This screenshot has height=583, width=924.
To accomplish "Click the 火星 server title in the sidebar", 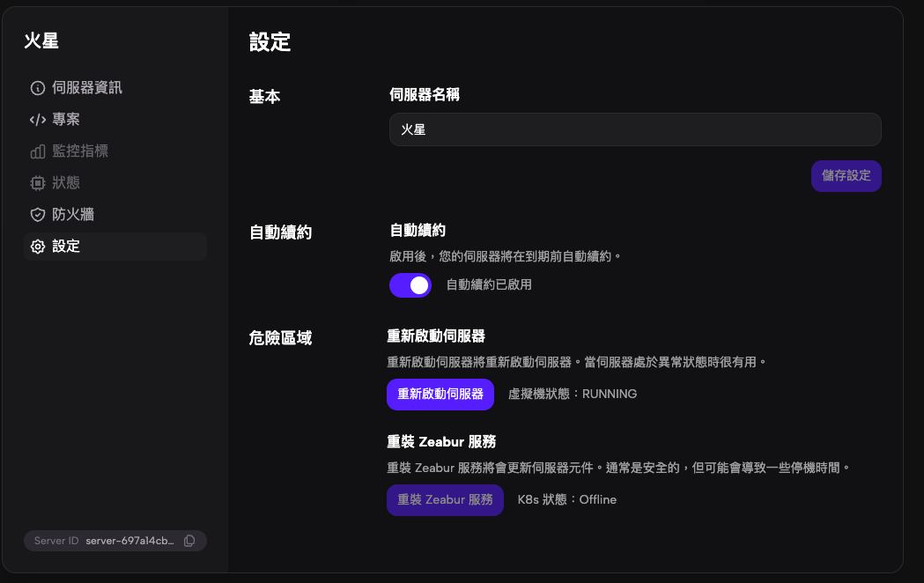I will (41, 40).
